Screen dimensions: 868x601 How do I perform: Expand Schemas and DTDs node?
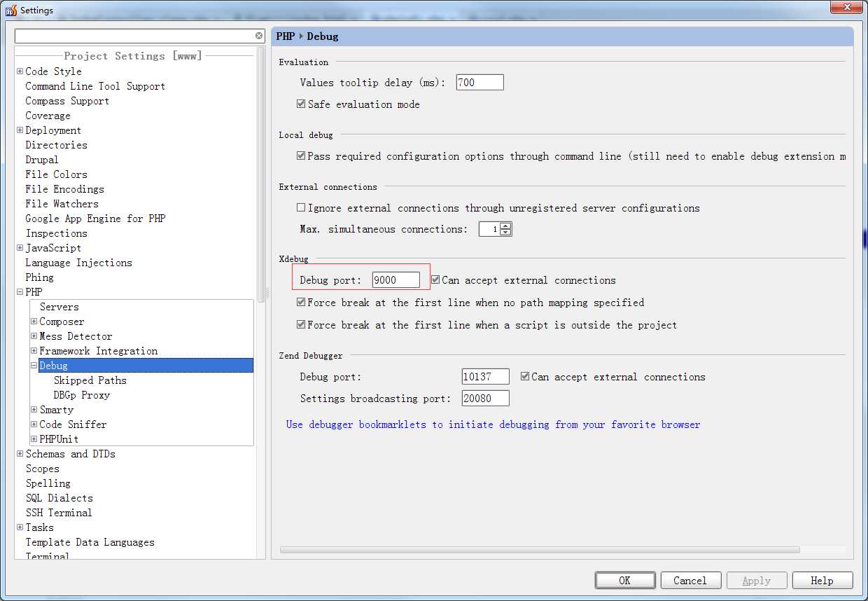20,453
